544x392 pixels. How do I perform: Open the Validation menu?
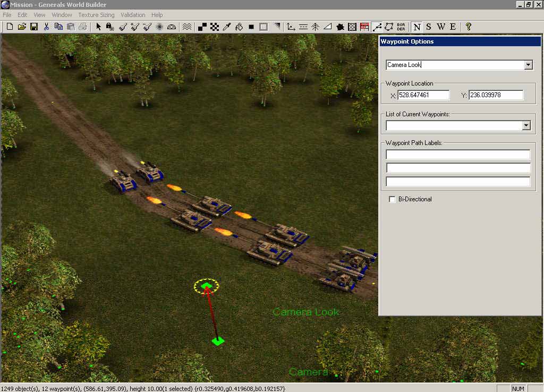tap(133, 15)
